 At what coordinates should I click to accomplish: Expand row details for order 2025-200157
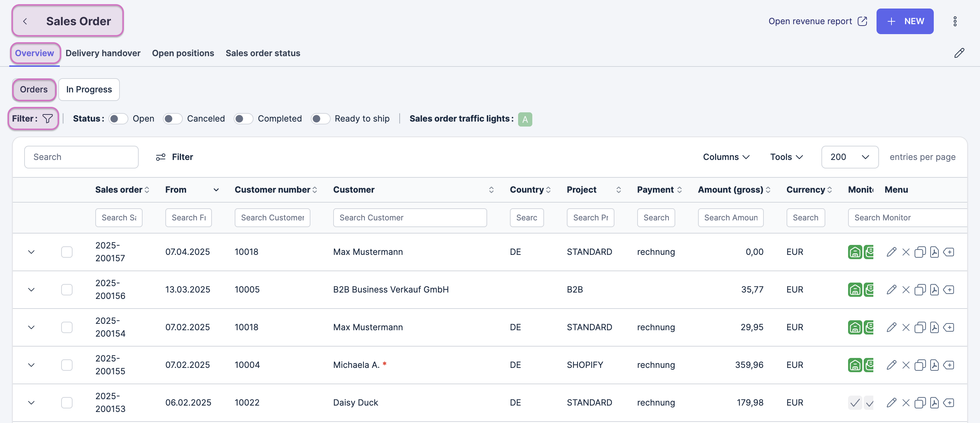pos(31,252)
